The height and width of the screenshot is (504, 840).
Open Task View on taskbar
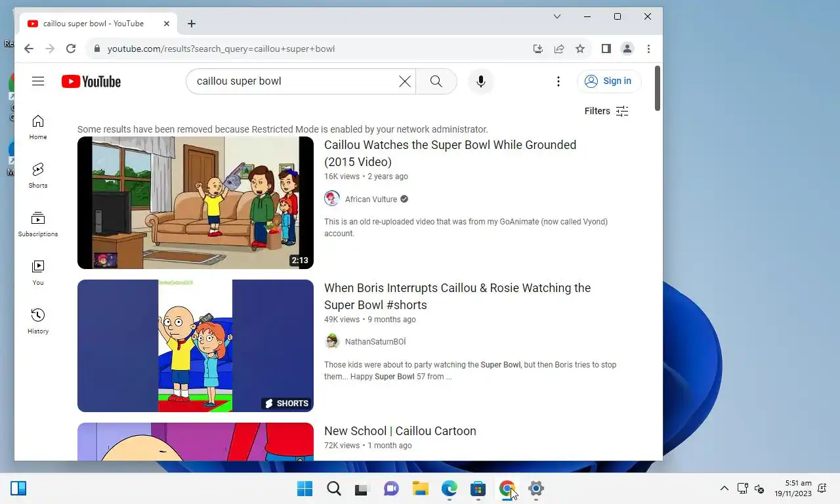coord(362,488)
